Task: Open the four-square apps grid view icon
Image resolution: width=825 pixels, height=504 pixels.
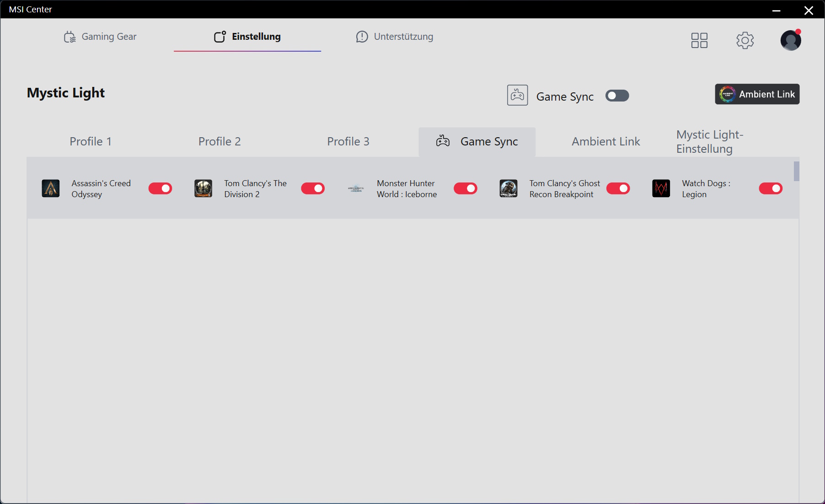Action: 699,40
